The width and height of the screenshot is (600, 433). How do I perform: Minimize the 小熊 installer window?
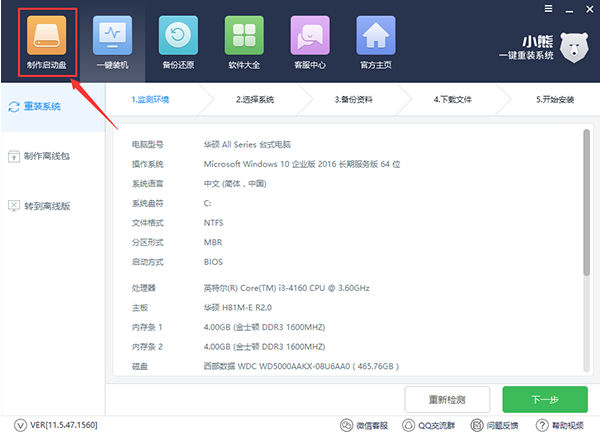click(569, 10)
